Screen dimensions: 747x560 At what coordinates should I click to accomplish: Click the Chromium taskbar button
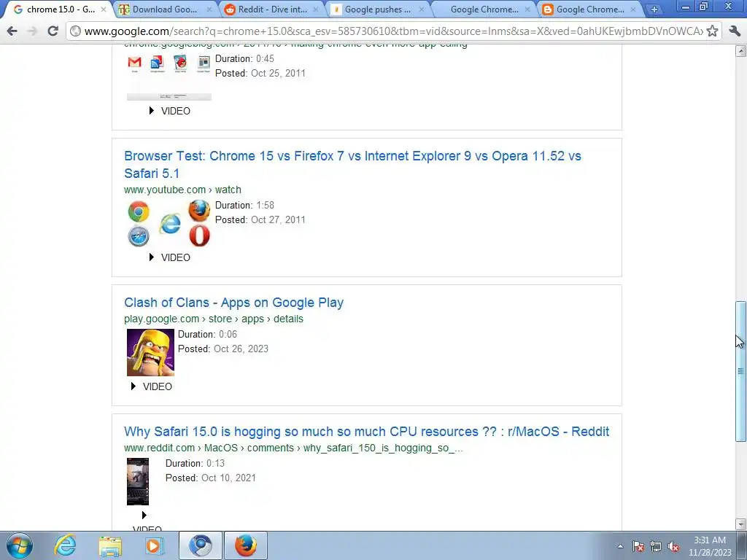(200, 545)
